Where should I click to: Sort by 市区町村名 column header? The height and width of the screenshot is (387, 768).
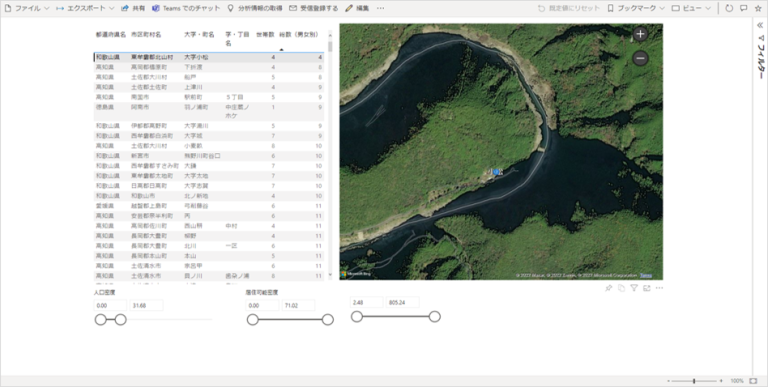146,35
